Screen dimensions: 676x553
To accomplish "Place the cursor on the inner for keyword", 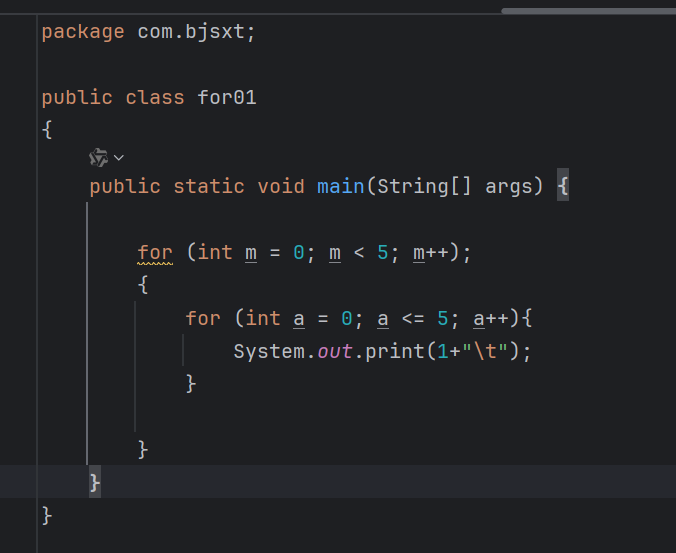I will click(203, 318).
